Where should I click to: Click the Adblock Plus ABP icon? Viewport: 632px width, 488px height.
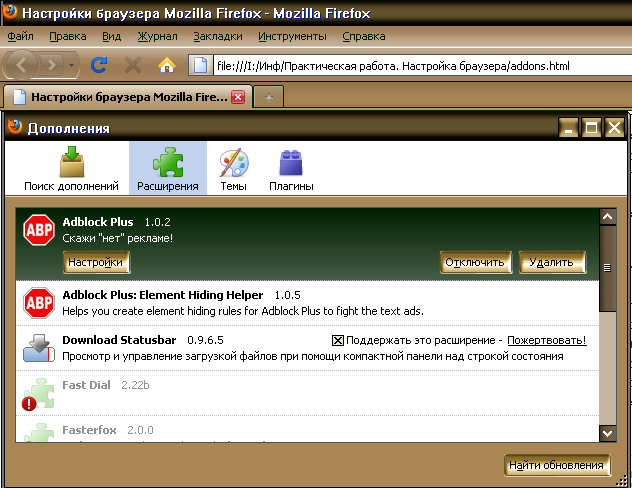click(39, 230)
